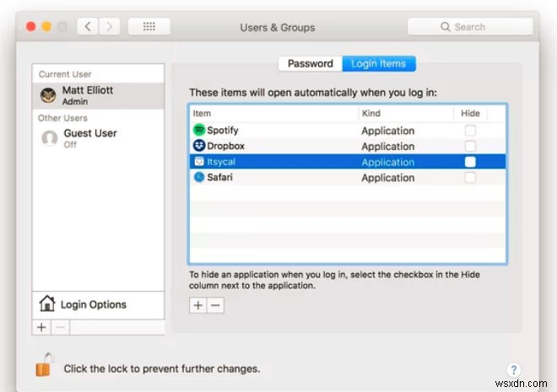Click the Guest User silhouette avatar
Image resolution: width=557 pixels, height=392 pixels.
50,138
